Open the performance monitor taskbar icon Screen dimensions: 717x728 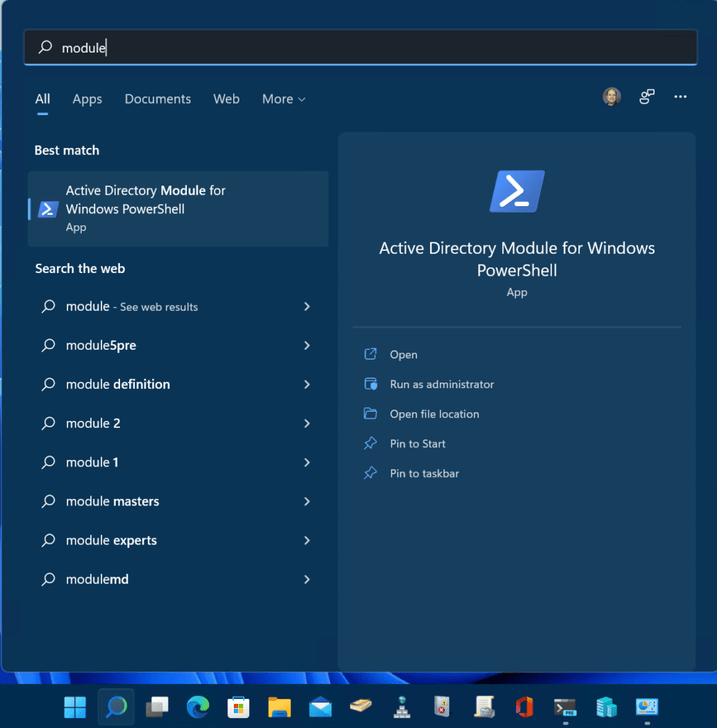click(647, 707)
